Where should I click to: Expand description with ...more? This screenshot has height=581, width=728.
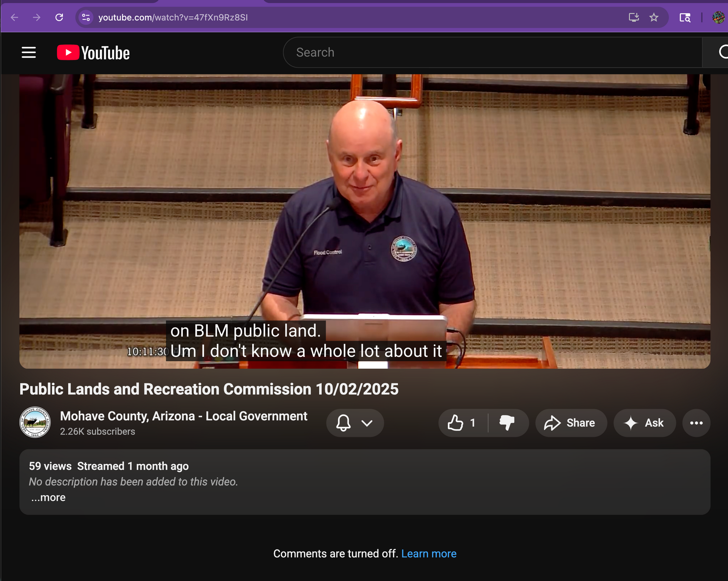pos(49,497)
